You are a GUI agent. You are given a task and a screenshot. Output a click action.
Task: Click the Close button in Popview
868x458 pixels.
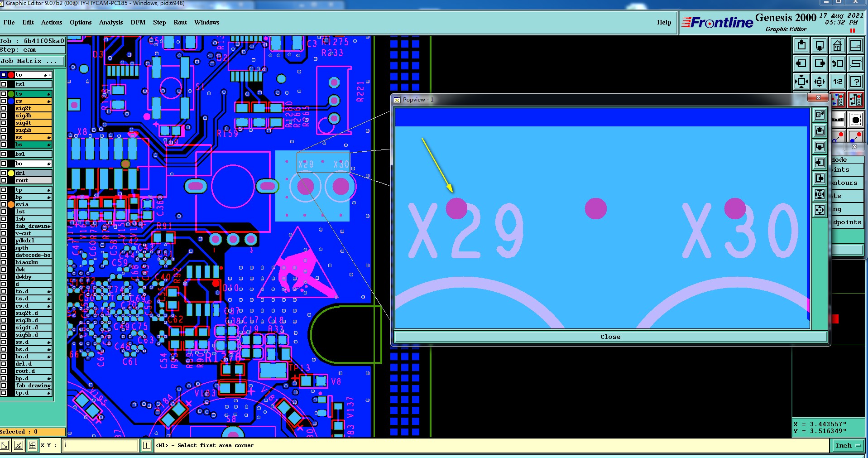pyautogui.click(x=610, y=337)
